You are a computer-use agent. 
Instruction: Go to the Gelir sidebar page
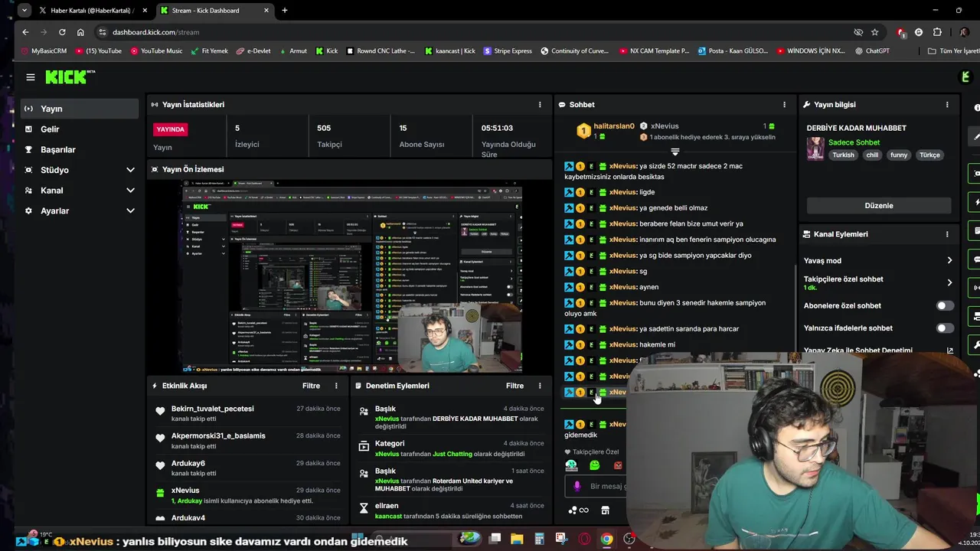pyautogui.click(x=80, y=129)
